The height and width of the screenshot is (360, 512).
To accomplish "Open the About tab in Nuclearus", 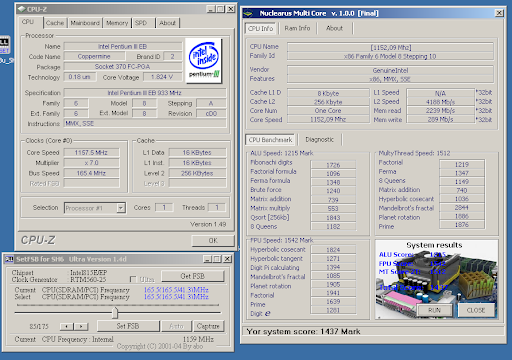I will pyautogui.click(x=334, y=28).
